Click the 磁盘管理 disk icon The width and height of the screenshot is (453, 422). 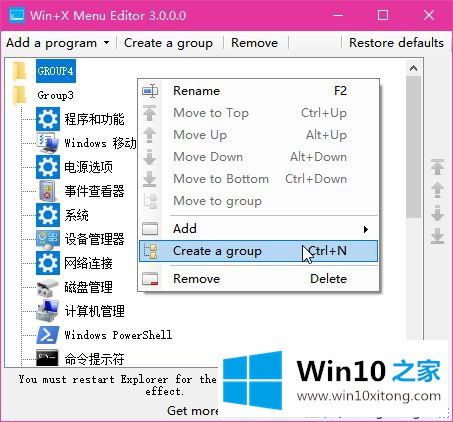[x=48, y=287]
